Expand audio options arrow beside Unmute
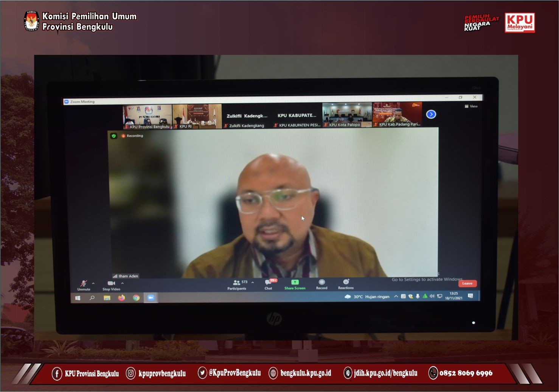The image size is (559, 392). tap(93, 283)
